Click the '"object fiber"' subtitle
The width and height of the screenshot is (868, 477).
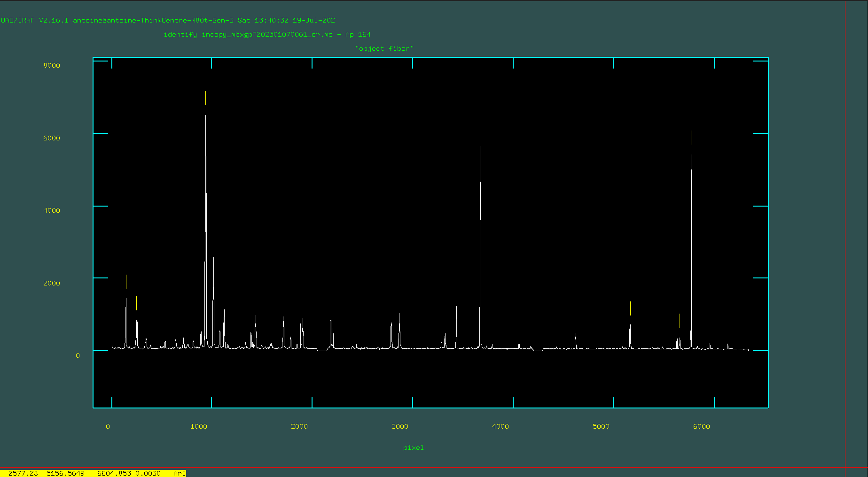point(384,48)
